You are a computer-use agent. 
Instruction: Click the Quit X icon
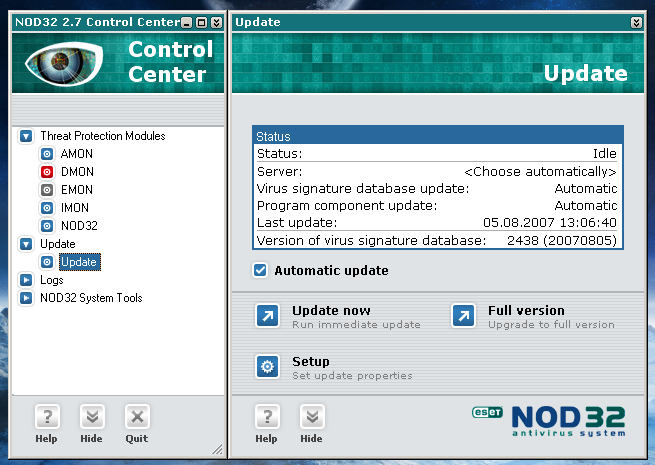[x=137, y=417]
